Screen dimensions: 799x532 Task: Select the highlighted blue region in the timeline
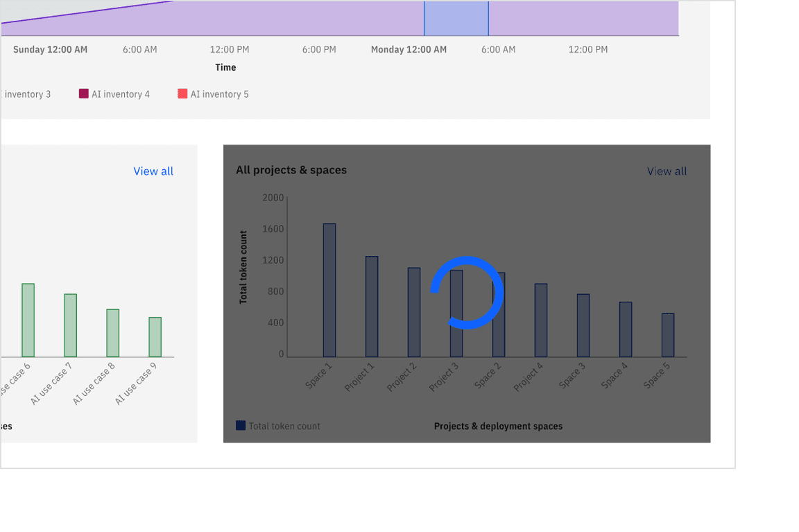(x=456, y=19)
